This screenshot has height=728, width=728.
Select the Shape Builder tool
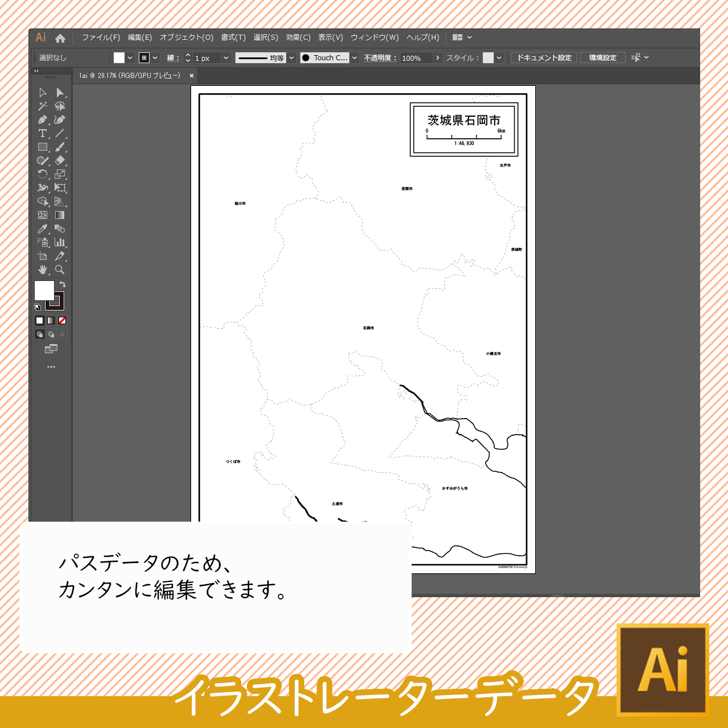click(x=43, y=201)
